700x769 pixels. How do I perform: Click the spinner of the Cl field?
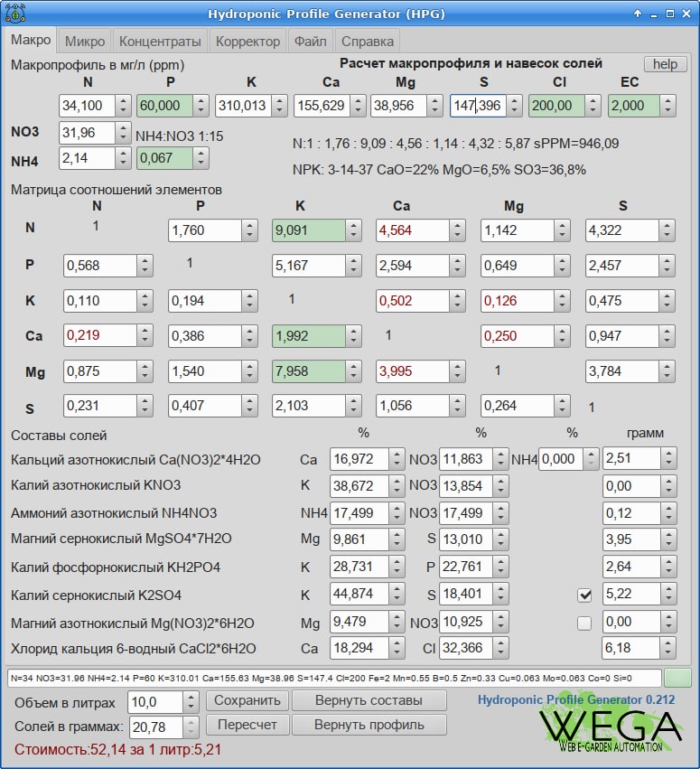[593, 106]
